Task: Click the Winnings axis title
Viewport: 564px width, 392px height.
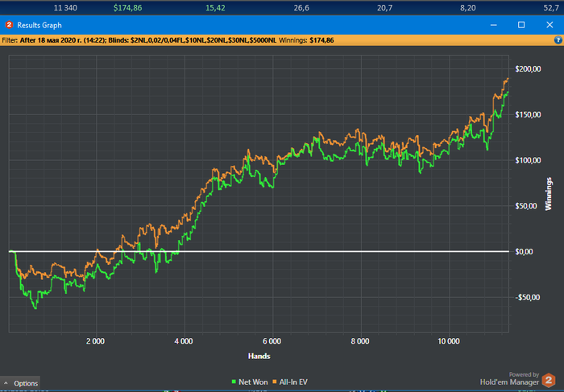Action: [x=548, y=195]
